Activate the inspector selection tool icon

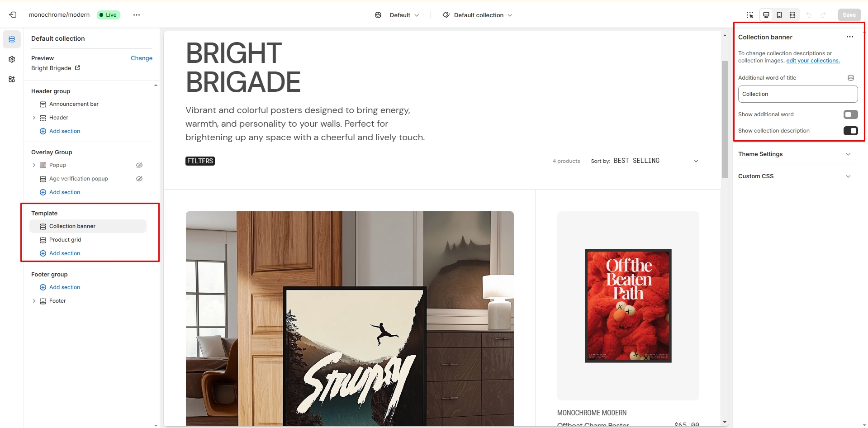750,15
